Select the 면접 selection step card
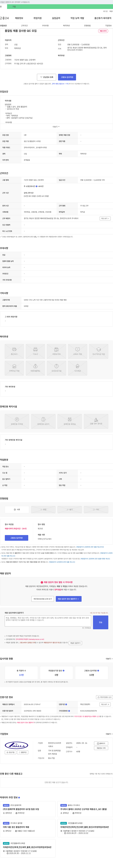 coord(43,509)
